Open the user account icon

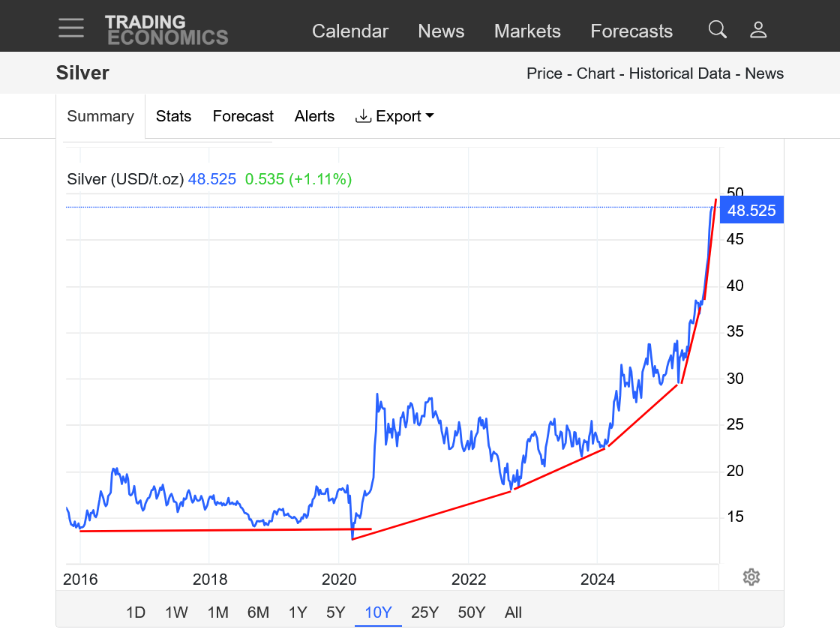(758, 30)
